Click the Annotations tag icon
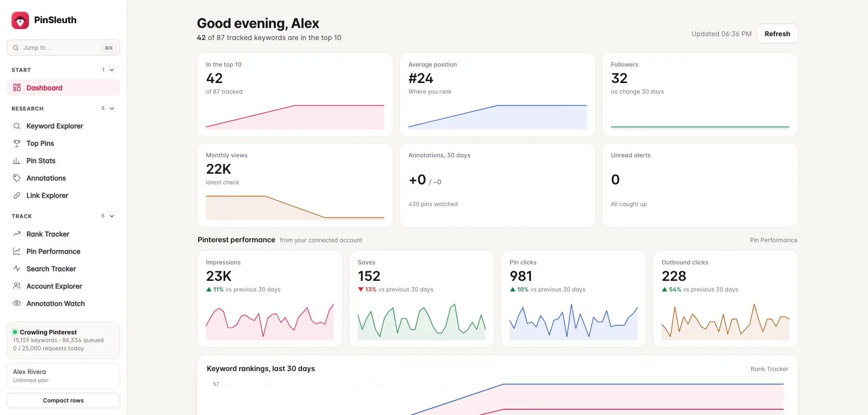 click(x=17, y=178)
